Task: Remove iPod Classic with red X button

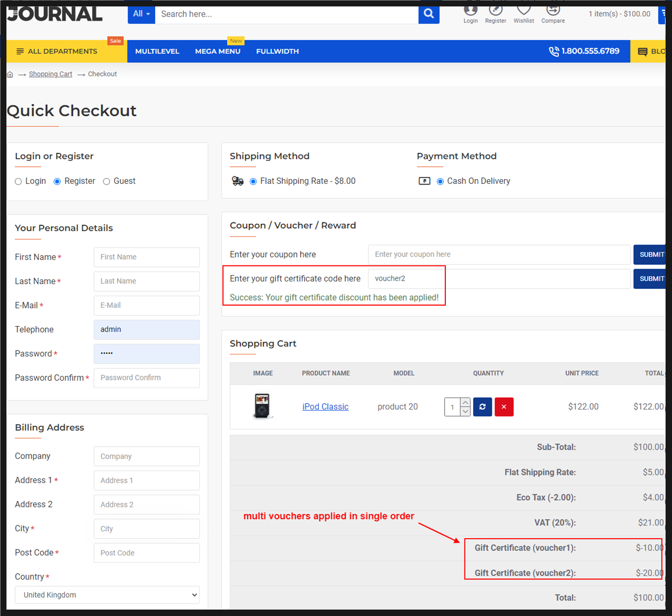Action: [504, 407]
